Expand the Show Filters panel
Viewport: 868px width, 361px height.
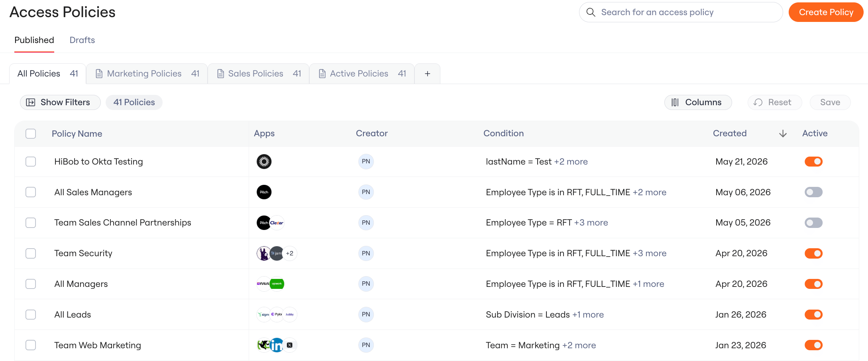tap(60, 102)
